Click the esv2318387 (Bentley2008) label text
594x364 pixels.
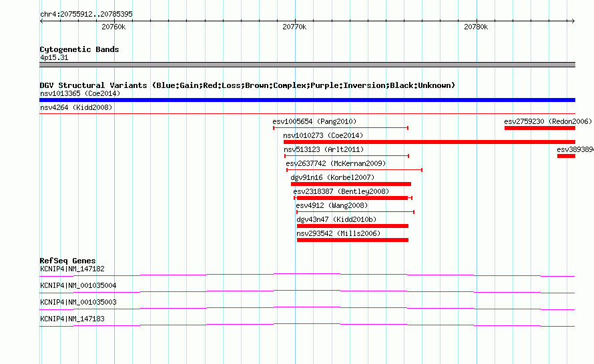[x=341, y=191]
